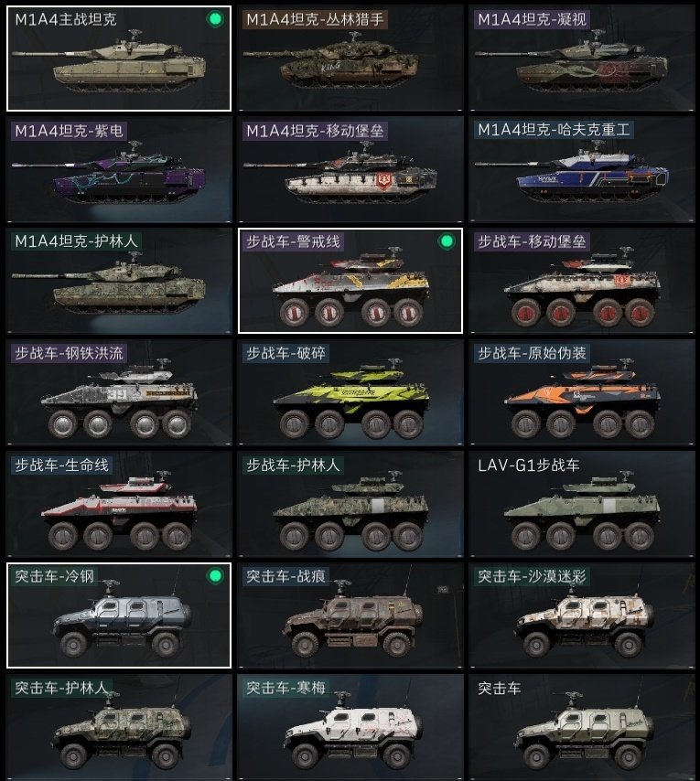Click the green equipped marker on 突击车-冷钢
Viewport: 700px width, 781px height.
click(215, 576)
